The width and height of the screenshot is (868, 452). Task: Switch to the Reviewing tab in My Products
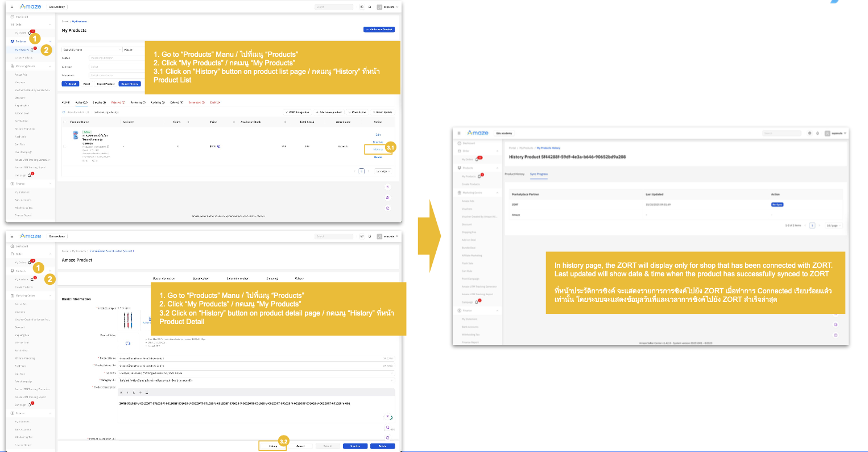point(138,102)
